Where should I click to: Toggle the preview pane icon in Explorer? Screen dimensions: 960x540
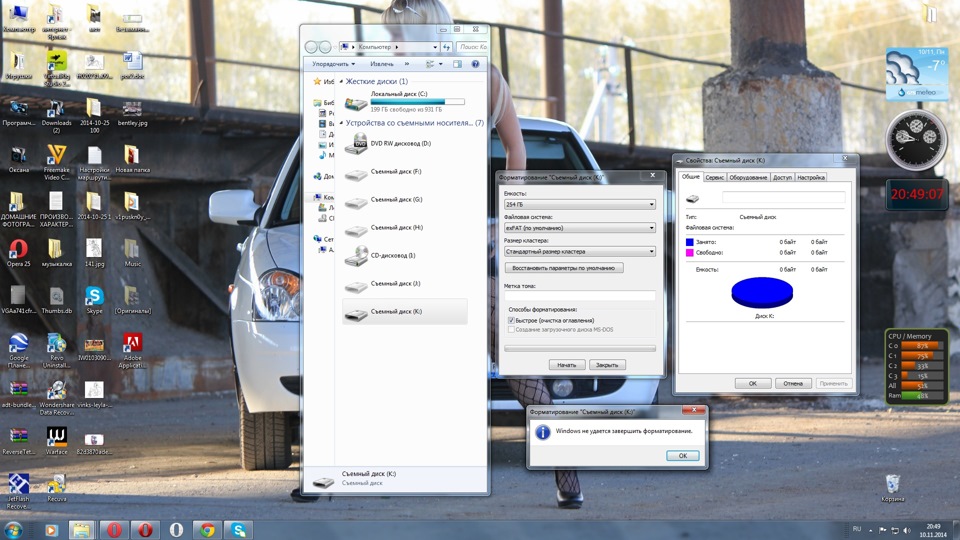point(457,64)
